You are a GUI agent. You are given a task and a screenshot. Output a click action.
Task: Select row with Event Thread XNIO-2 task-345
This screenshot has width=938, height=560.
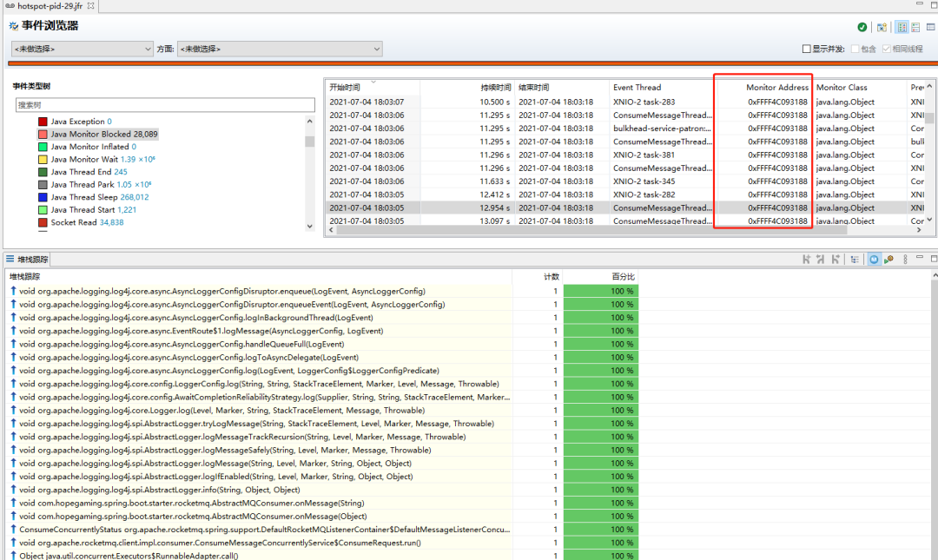[625, 181]
